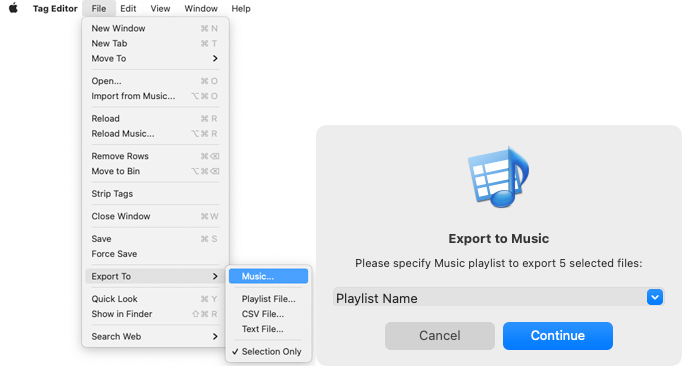The image size is (687, 370).
Task: Select Save in the File menu
Action: (x=155, y=238)
